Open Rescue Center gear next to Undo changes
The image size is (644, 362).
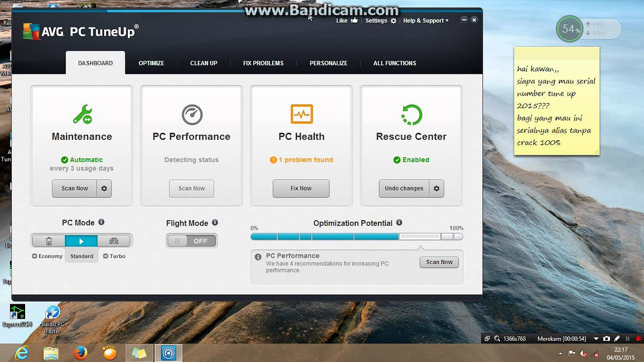(x=437, y=189)
